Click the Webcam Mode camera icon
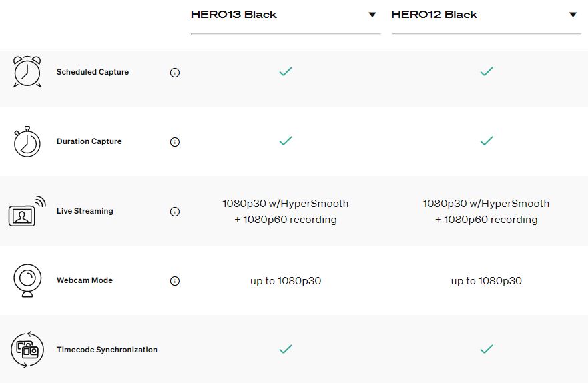The width and height of the screenshot is (588, 383). pos(27,280)
